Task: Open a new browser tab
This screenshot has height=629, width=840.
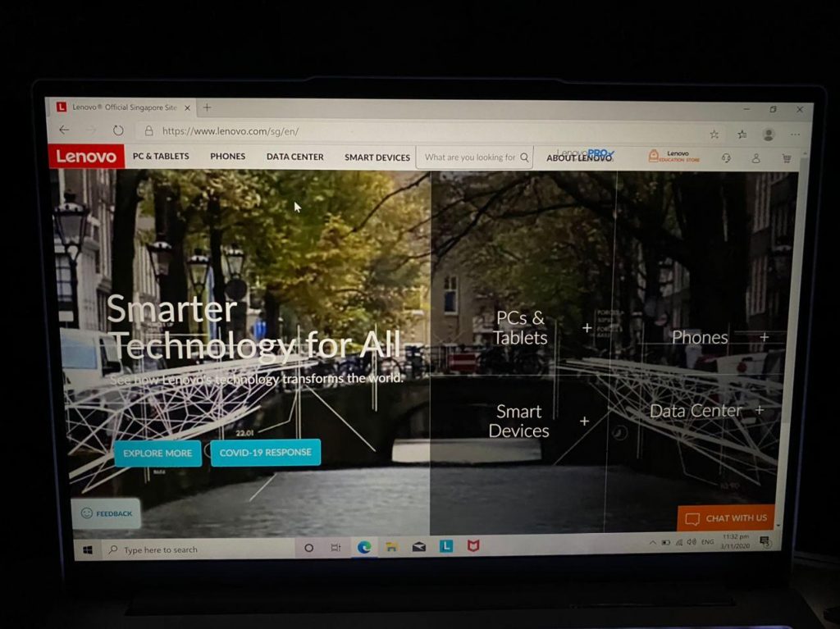Action: click(x=207, y=107)
